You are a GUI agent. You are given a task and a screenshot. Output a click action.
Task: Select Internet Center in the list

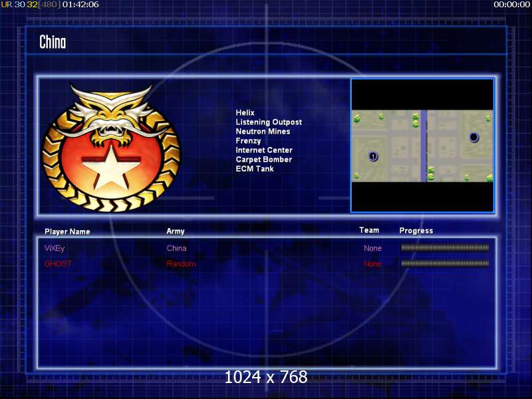pos(264,150)
